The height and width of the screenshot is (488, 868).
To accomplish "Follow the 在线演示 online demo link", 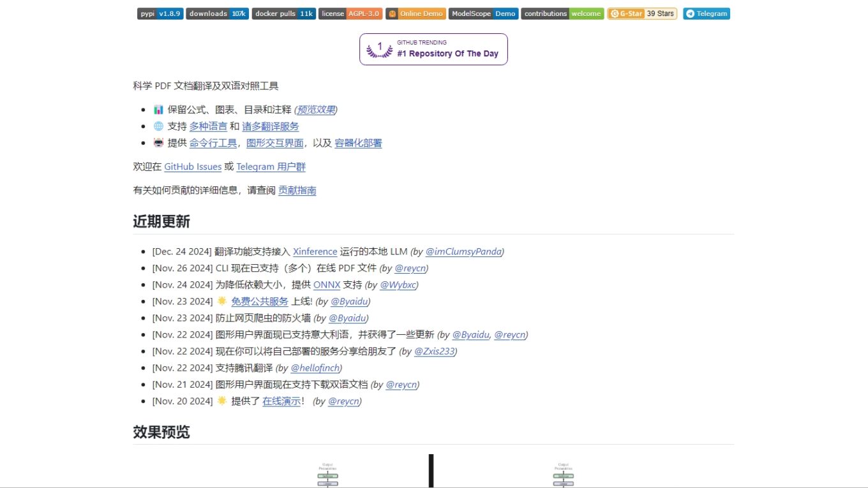I will pyautogui.click(x=281, y=401).
